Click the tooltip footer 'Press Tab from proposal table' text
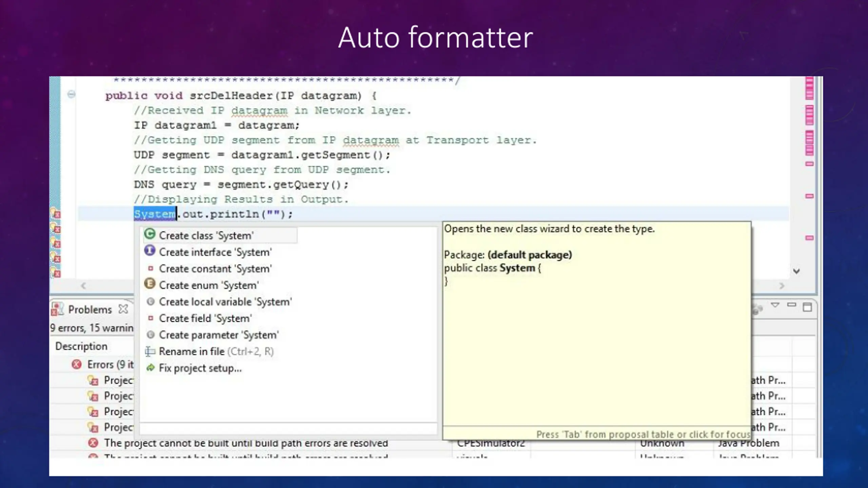 (x=643, y=434)
